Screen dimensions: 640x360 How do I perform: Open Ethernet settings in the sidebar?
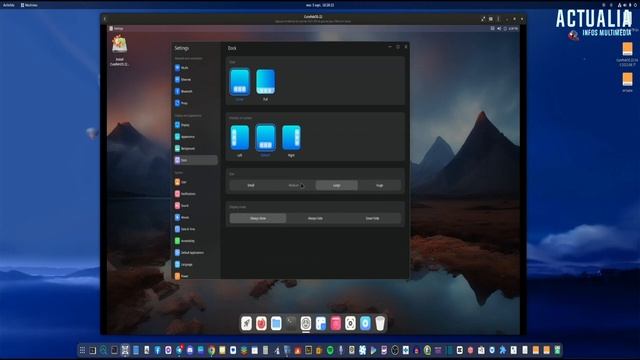[x=195, y=80]
